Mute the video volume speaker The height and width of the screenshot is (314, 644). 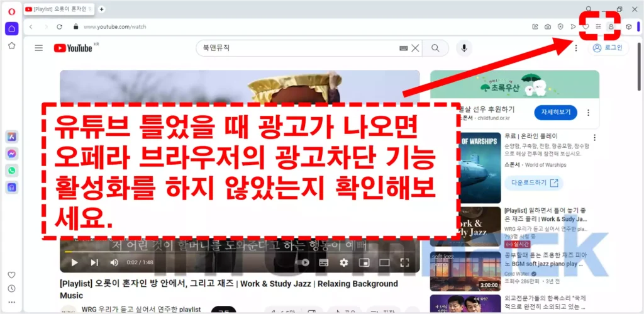114,262
